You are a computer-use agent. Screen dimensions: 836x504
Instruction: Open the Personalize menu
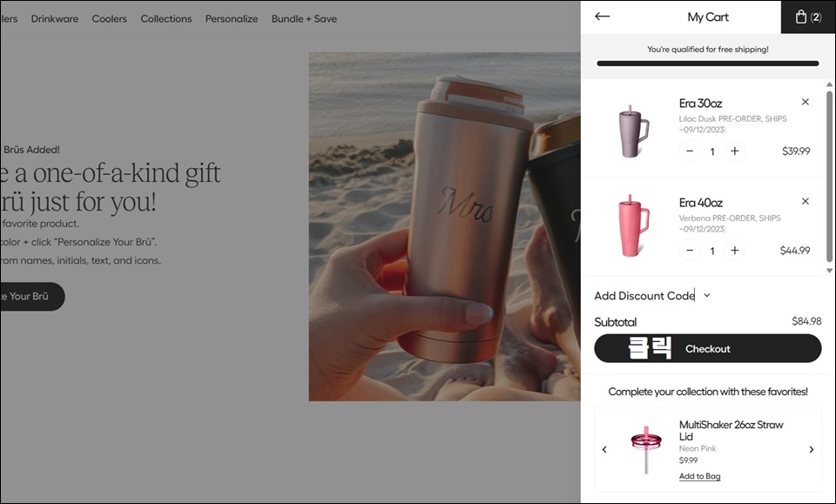click(232, 18)
